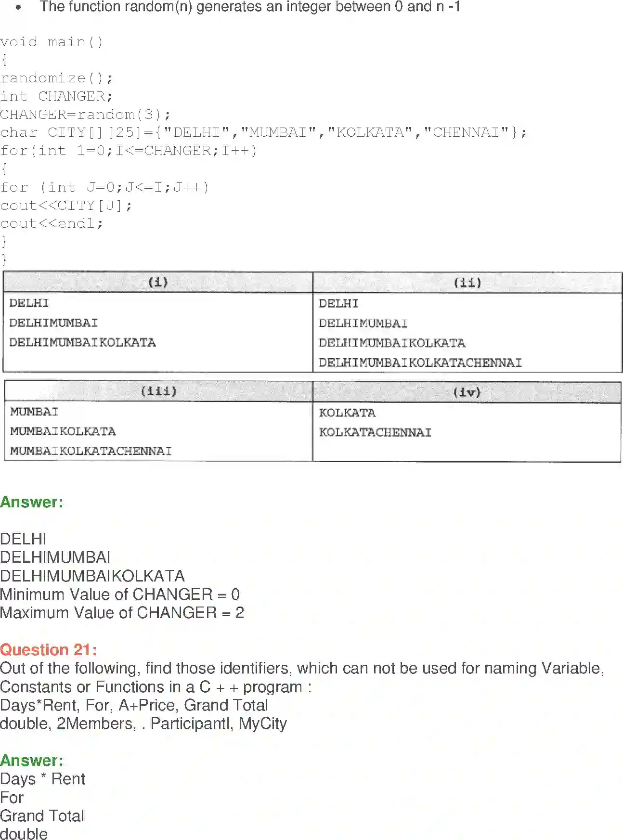Viewport: 623px width, 840px height.
Task: Click "DELHIMUMBAIKOLKATACHENNAI" in option (ii)
Action: point(420,362)
